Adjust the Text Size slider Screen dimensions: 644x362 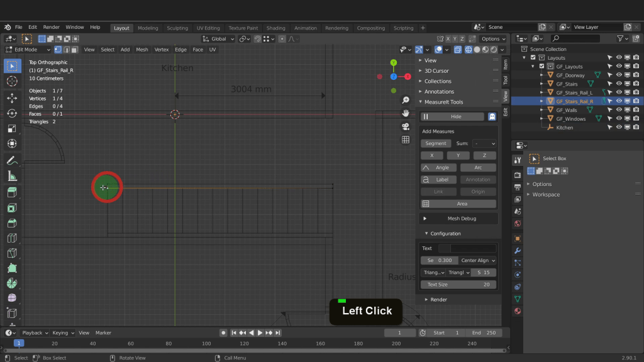click(458, 285)
